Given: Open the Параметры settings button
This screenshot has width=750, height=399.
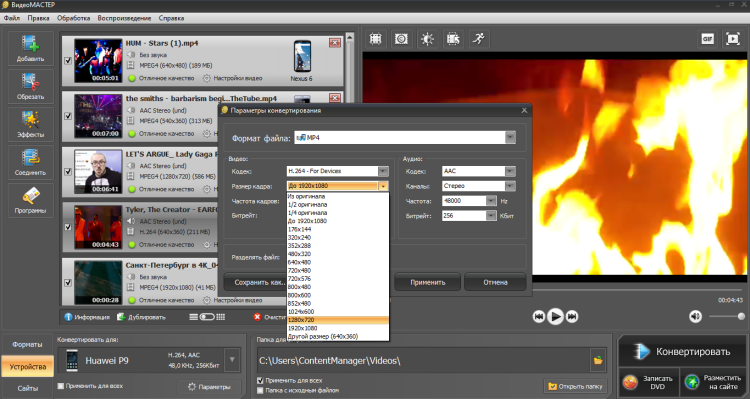Looking at the screenshot, I should pos(210,387).
